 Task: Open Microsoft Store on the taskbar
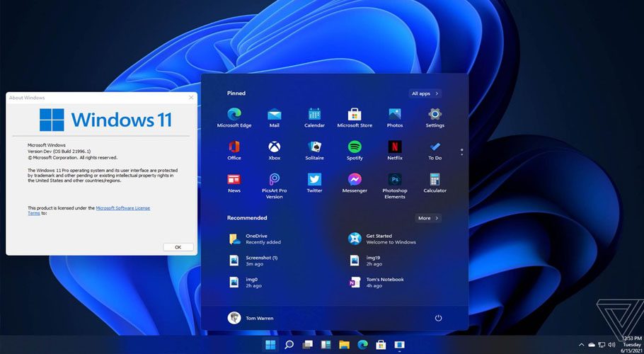point(381,345)
